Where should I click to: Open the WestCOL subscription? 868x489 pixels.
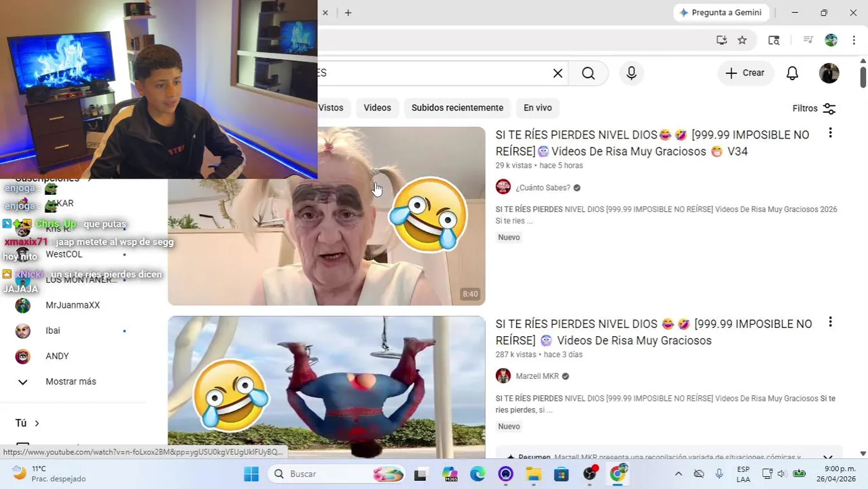pos(64,255)
